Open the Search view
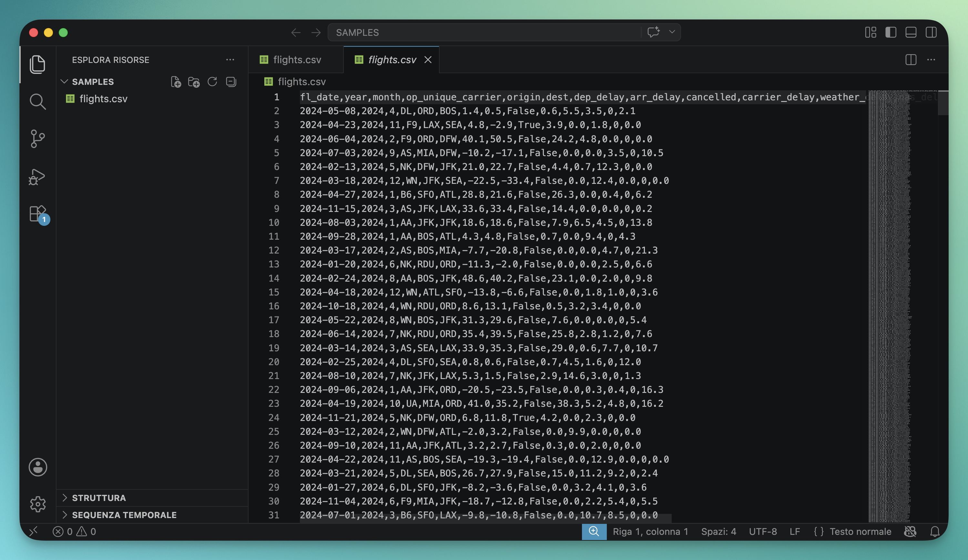This screenshot has width=968, height=560. point(37,102)
